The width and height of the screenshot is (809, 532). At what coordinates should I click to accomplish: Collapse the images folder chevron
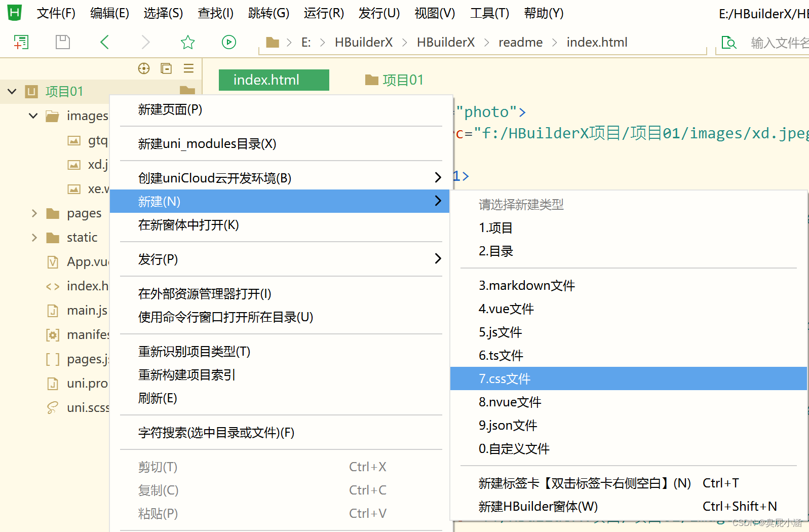pos(33,116)
